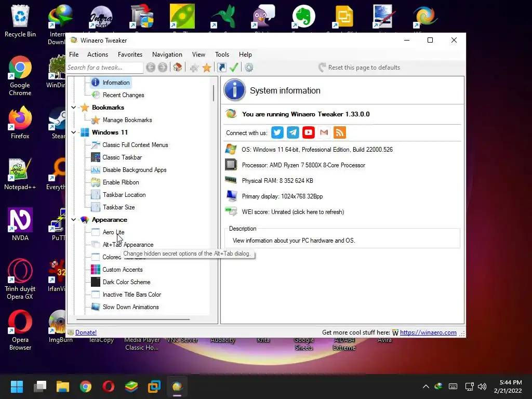The image size is (532, 399).
Task: Open the Help menu
Action: pyautogui.click(x=245, y=54)
